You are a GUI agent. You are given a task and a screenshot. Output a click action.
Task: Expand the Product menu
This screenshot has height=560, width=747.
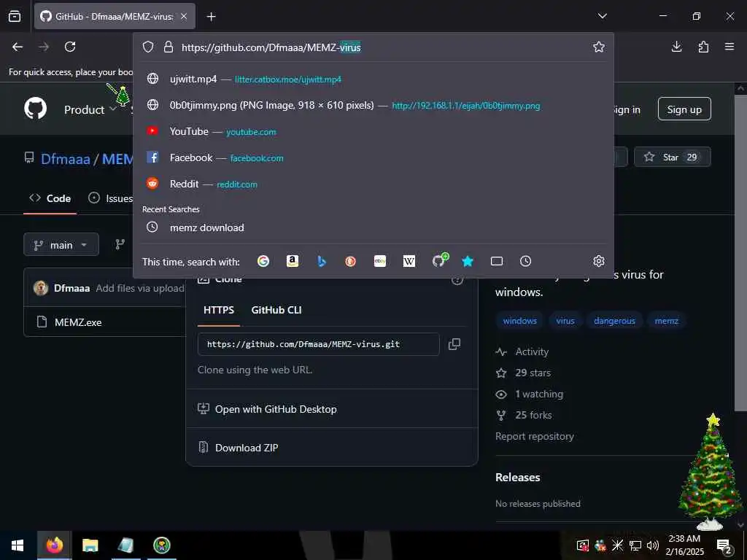point(90,109)
